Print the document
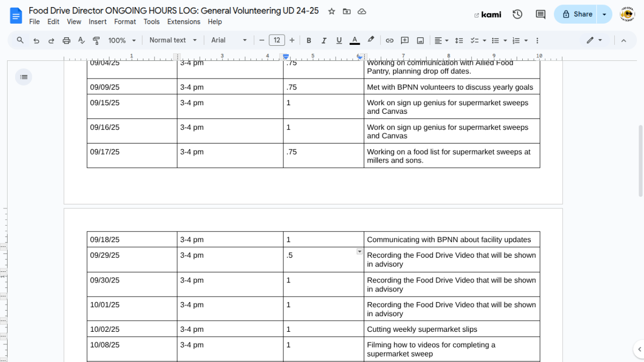Image resolution: width=644 pixels, height=362 pixels. [x=66, y=40]
